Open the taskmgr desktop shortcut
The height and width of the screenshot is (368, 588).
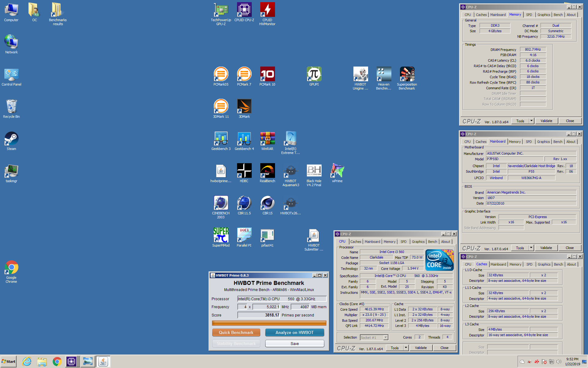pyautogui.click(x=11, y=173)
